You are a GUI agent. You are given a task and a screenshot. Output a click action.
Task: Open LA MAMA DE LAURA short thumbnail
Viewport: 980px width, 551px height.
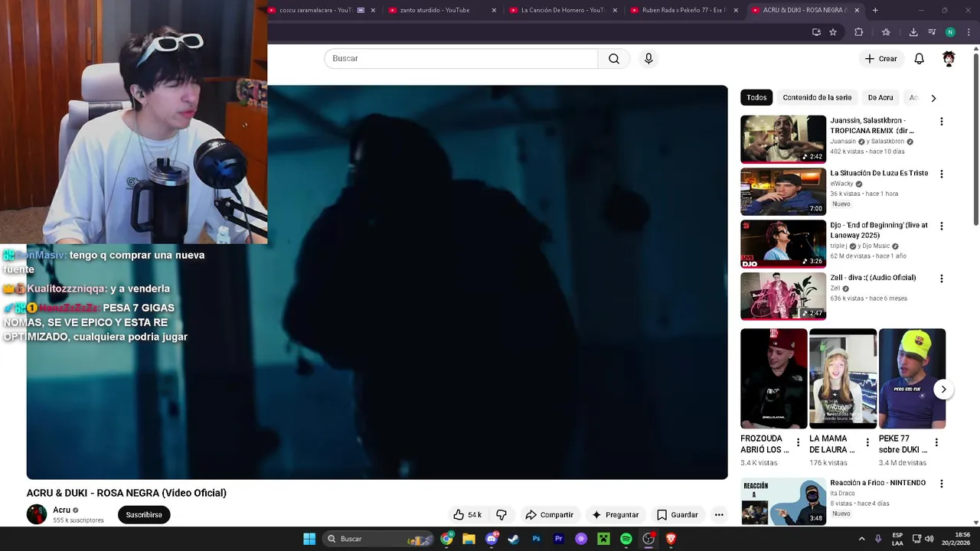click(843, 379)
